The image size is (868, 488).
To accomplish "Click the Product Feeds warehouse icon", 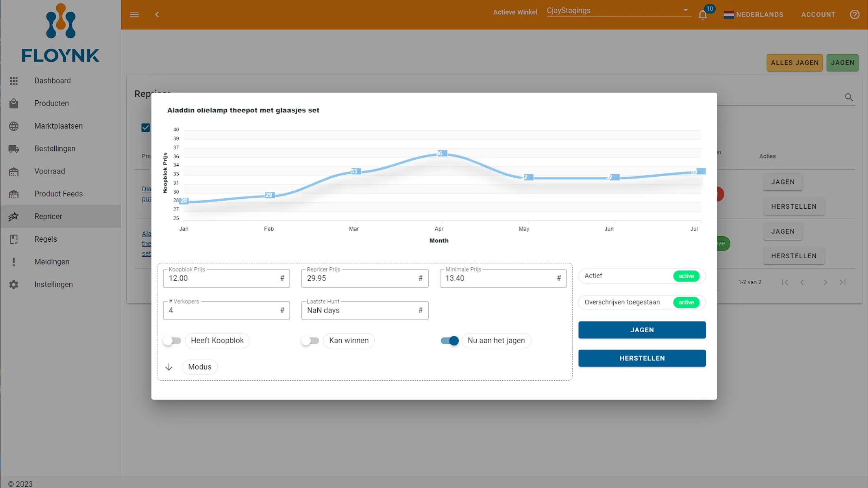I will [14, 194].
